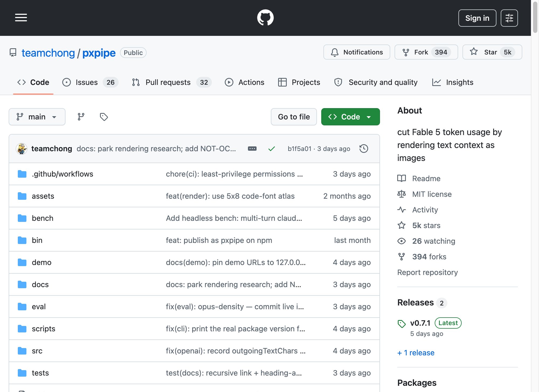
Task: Open the teamchong commit author link
Action: 52,149
